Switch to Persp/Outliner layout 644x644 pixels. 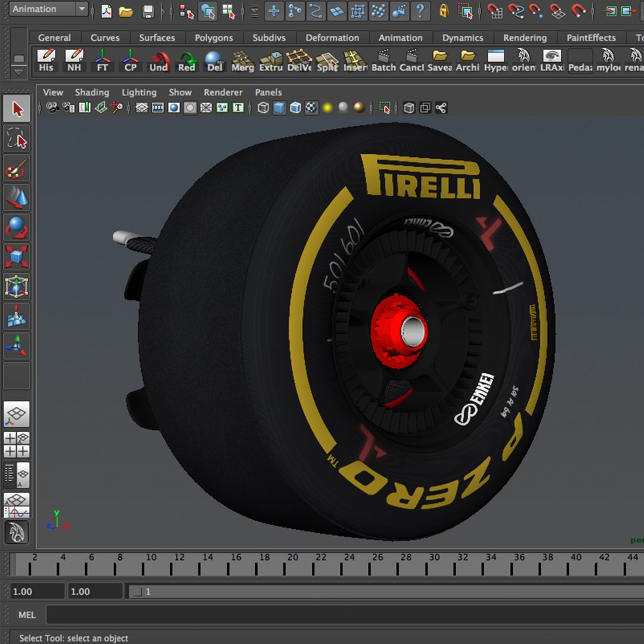pos(17,475)
